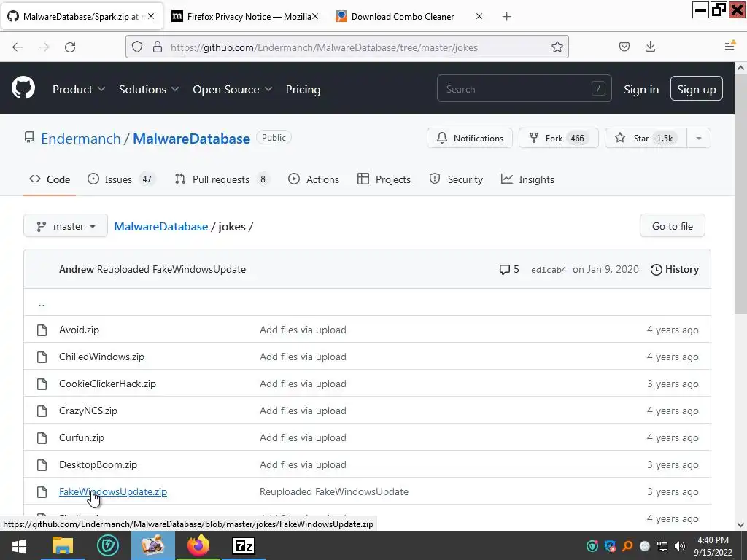
Task: Open the Actions tab
Action: pyautogui.click(x=314, y=179)
